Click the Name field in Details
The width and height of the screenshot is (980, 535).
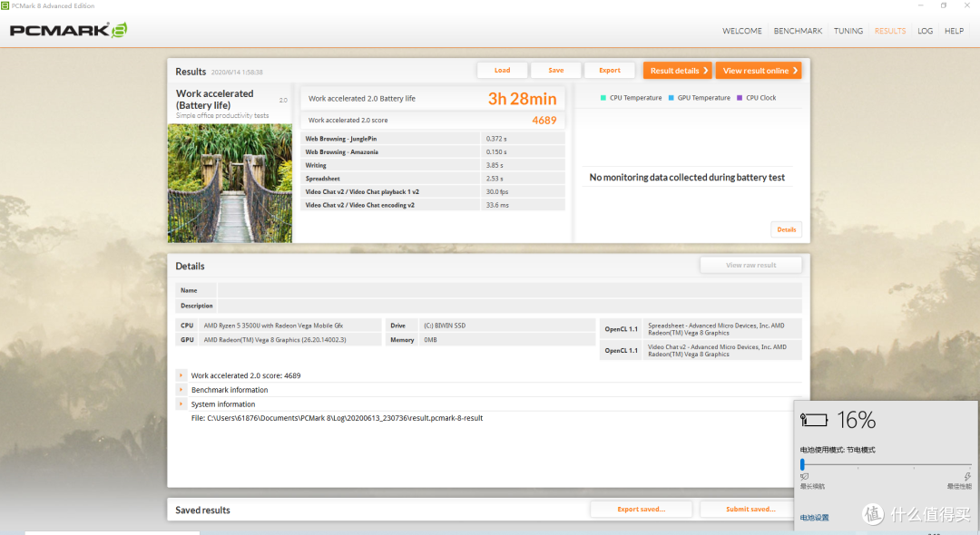pos(509,290)
